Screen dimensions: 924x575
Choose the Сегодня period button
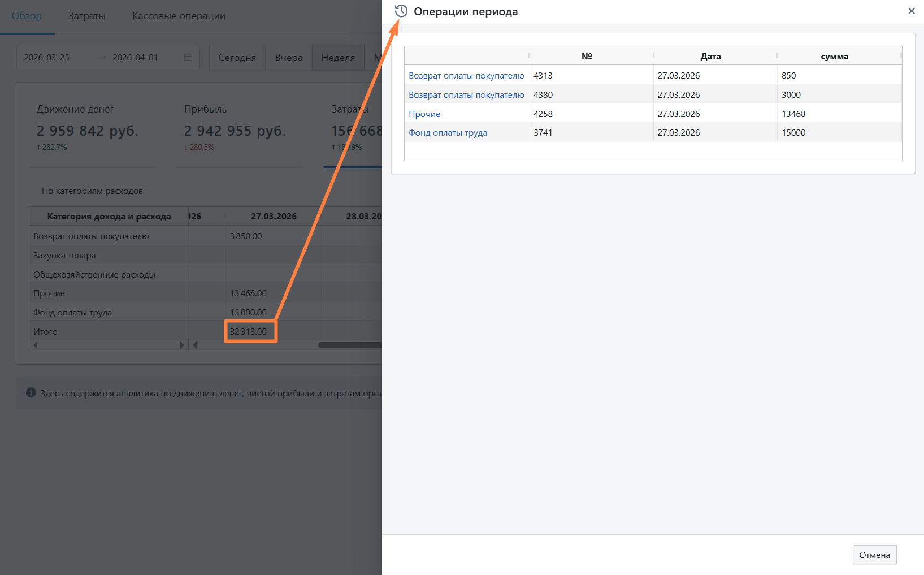click(237, 58)
